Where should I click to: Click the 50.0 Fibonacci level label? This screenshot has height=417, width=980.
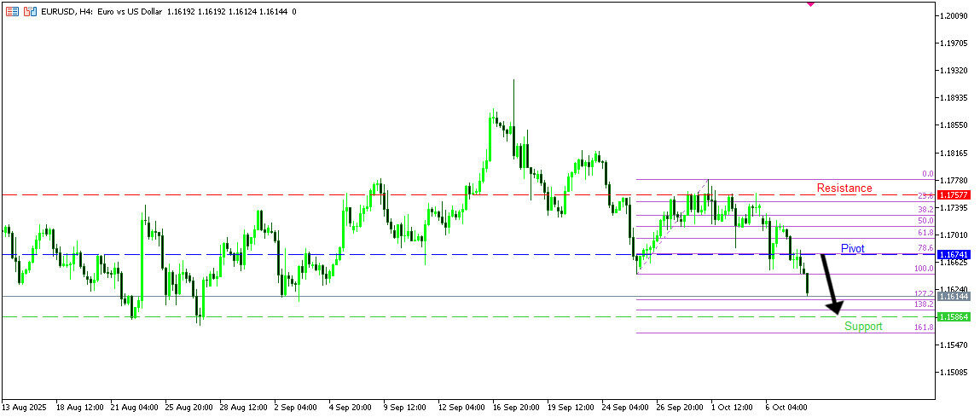925,220
